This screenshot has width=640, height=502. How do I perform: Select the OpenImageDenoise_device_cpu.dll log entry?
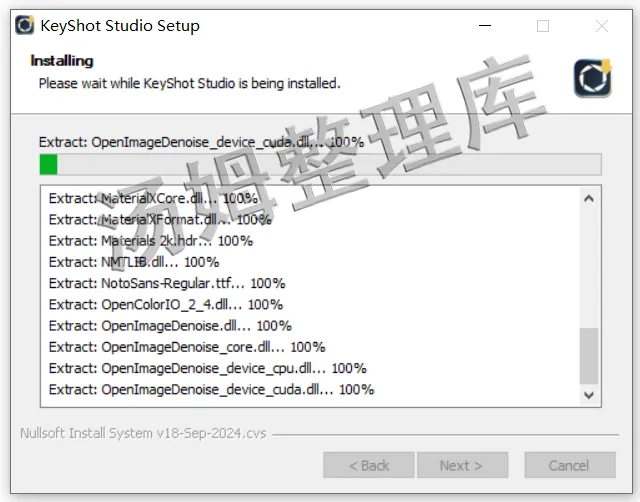click(207, 368)
